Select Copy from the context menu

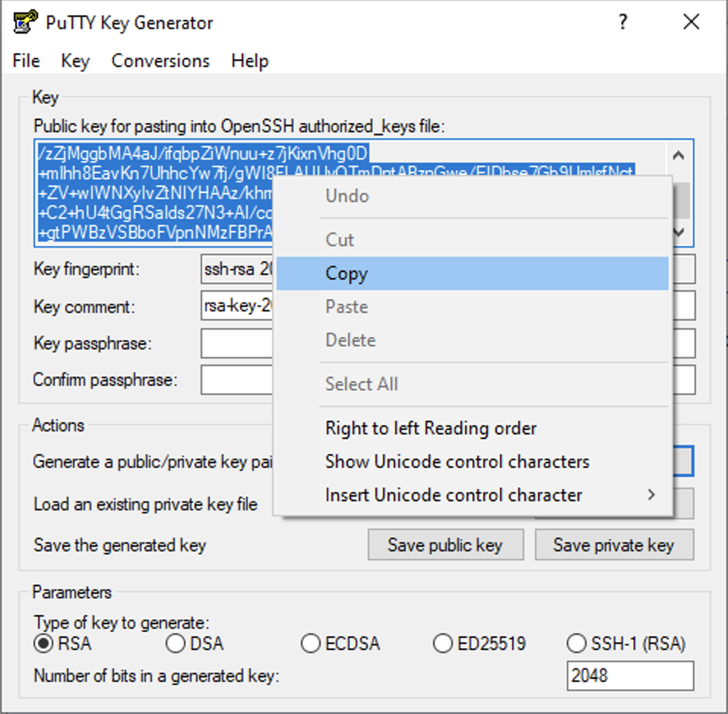pos(347,273)
